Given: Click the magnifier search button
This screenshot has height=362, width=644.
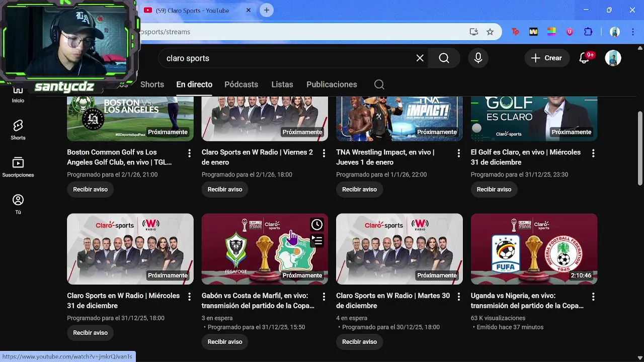Looking at the screenshot, I should 444,58.
